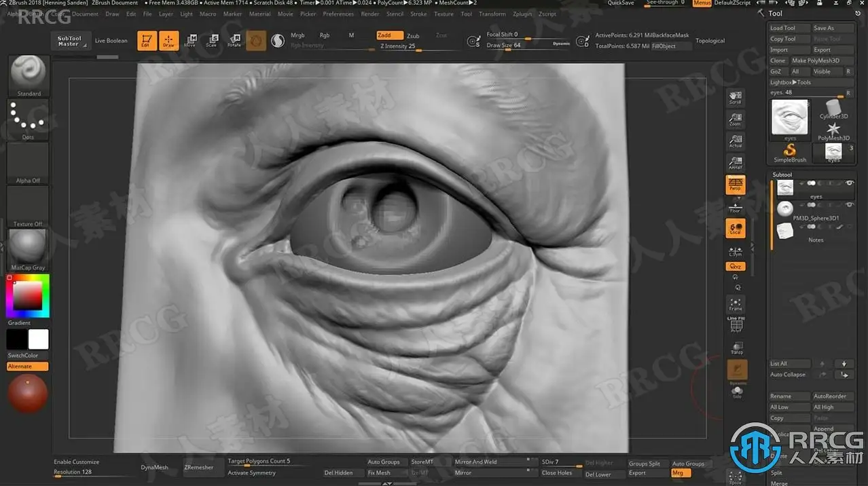Switch to the Move gizmo tool
This screenshot has height=486, width=868.
click(x=190, y=41)
